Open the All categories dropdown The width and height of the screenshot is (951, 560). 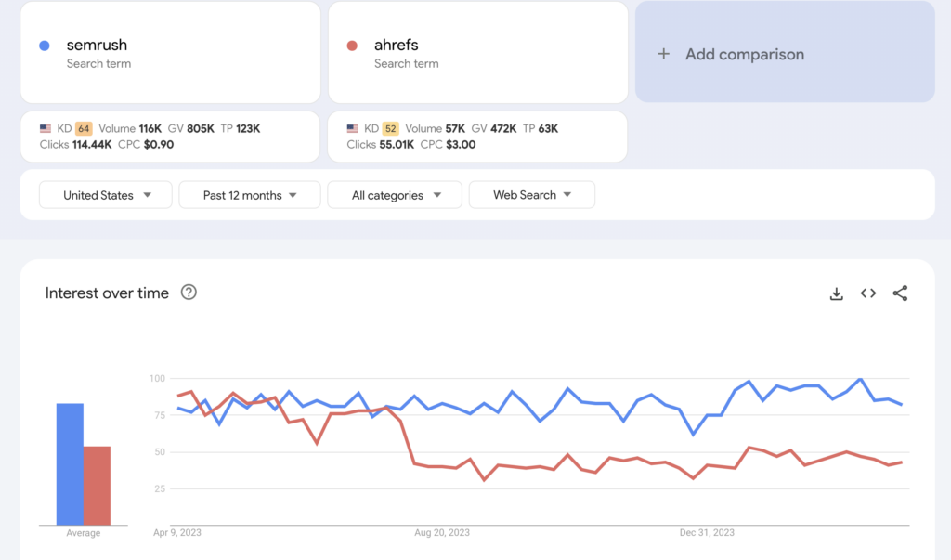tap(394, 195)
